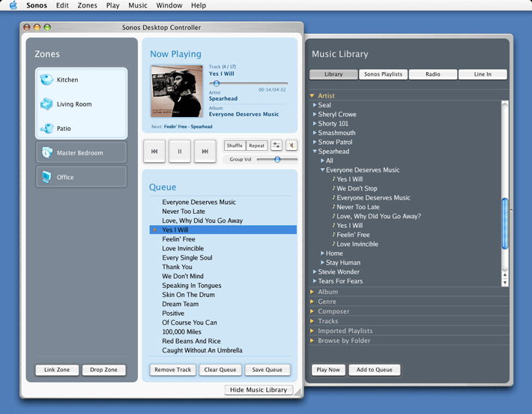Skip to previous track
Screen dimensions: 532x414
pos(154,151)
